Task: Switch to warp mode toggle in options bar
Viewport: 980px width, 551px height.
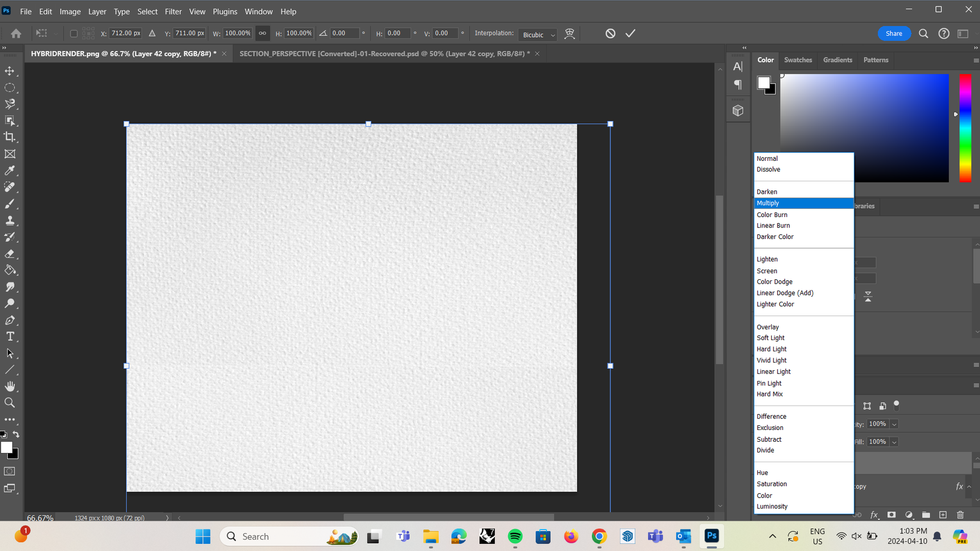Action: point(570,33)
